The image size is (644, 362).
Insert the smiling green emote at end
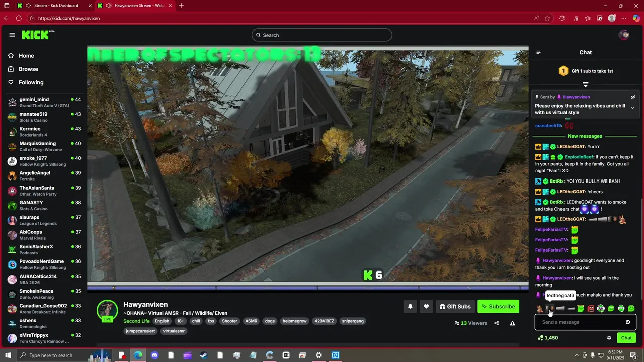pyautogui.click(x=631, y=308)
